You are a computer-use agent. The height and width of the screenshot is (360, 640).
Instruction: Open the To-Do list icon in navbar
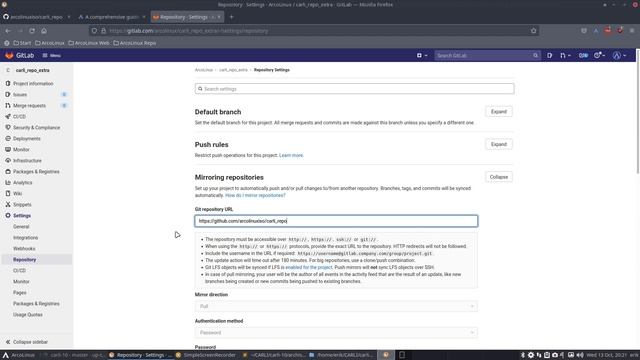[x=583, y=56]
